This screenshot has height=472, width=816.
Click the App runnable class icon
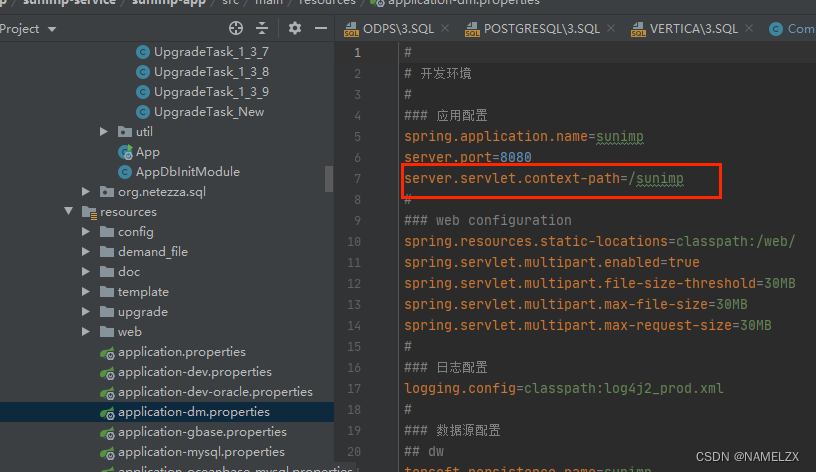(x=125, y=152)
